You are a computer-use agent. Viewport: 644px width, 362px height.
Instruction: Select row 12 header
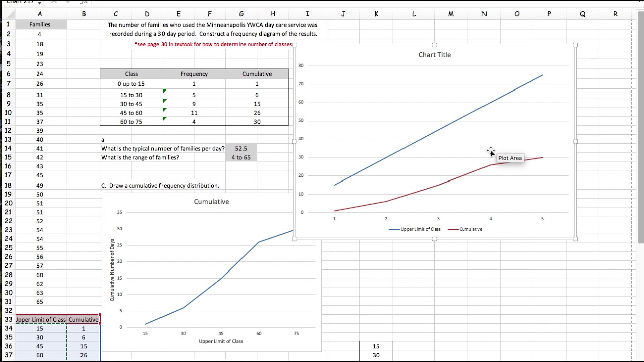coord(8,130)
